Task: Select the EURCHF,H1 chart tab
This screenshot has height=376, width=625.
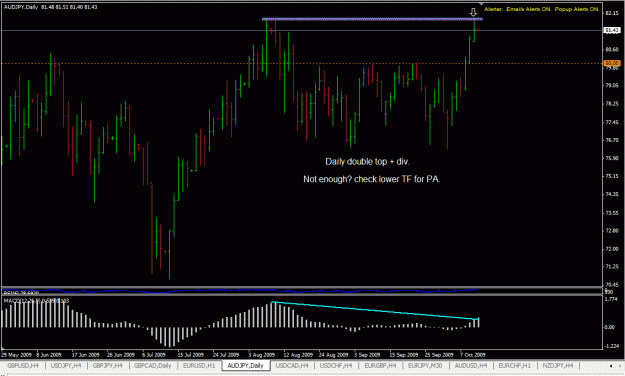Action: [515, 365]
